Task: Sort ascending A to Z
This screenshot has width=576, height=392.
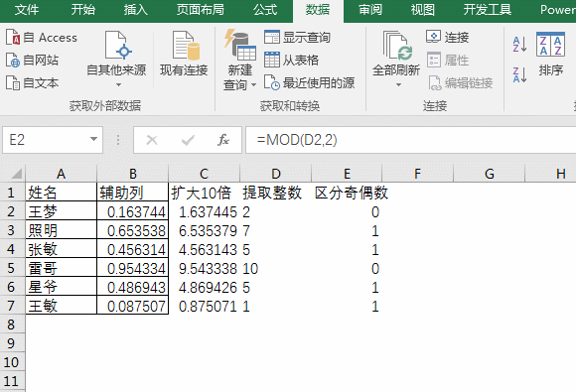Action: [x=519, y=44]
